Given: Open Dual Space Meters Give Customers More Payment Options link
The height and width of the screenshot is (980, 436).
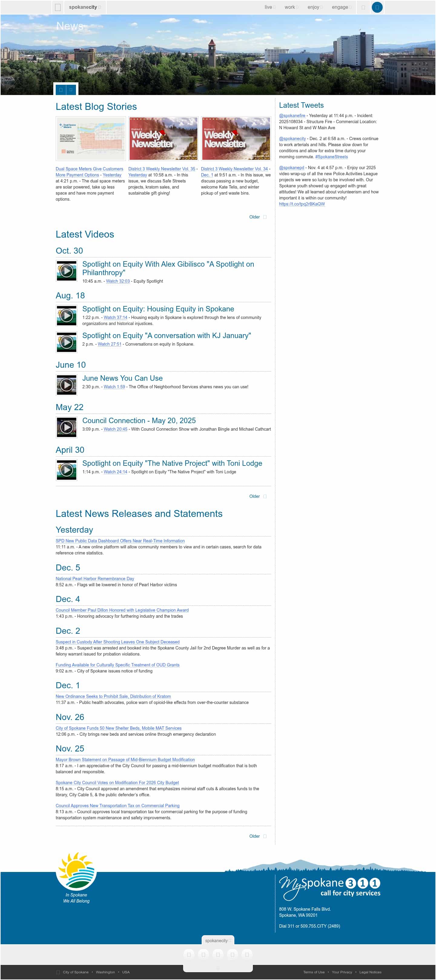Looking at the screenshot, I should click(x=89, y=172).
